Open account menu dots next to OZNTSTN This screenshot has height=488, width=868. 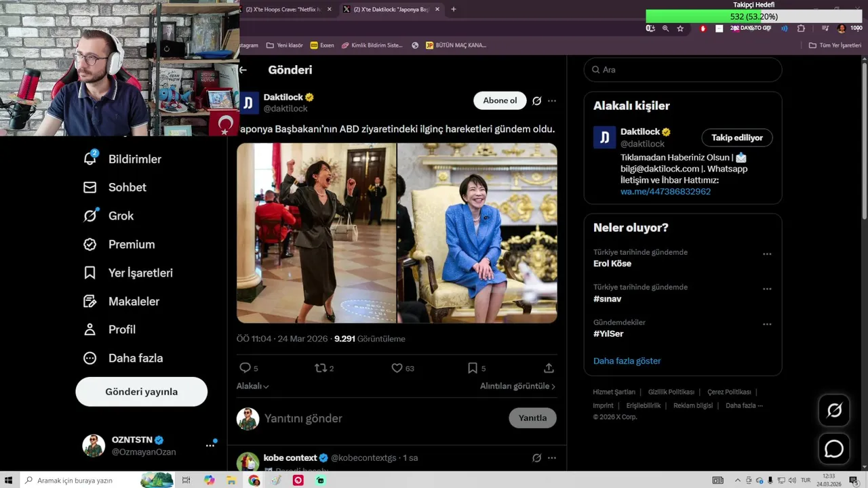(x=210, y=445)
